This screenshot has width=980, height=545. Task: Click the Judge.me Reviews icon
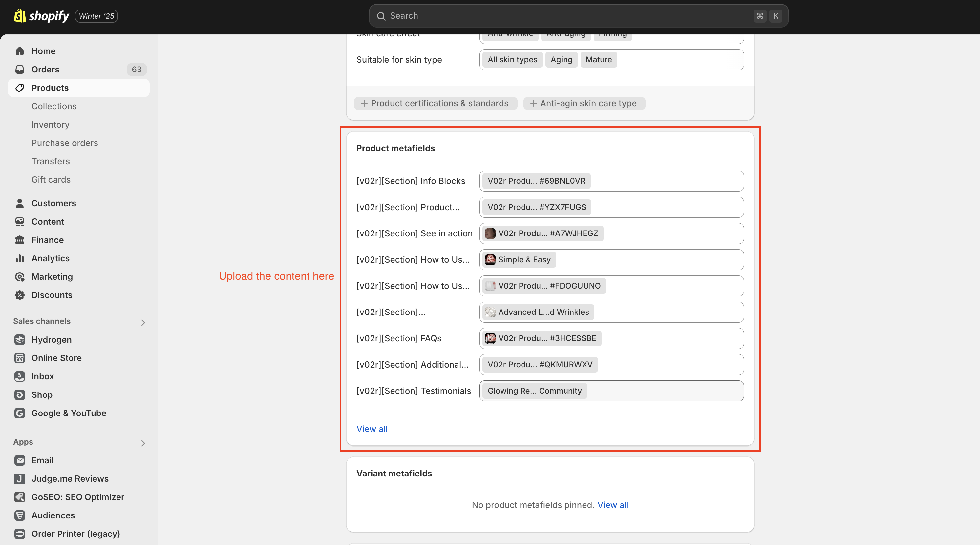point(20,479)
